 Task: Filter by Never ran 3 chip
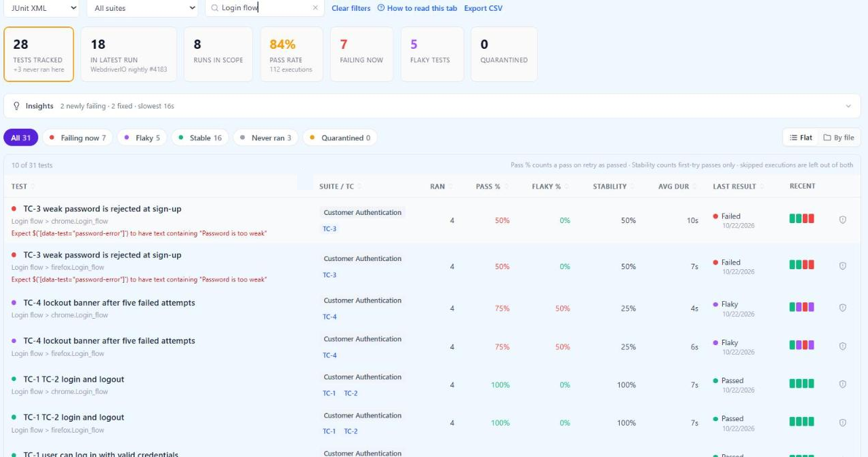[x=265, y=138]
